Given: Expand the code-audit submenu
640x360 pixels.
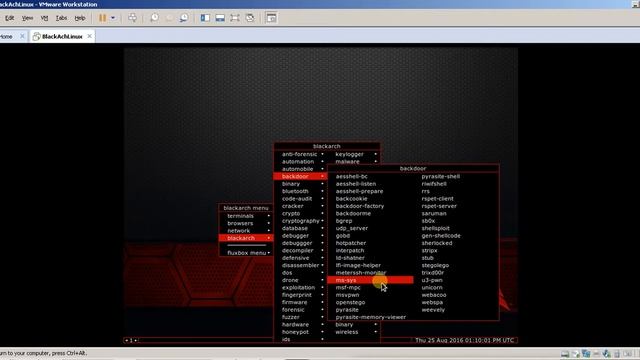Looking at the screenshot, I should click(x=300, y=198).
